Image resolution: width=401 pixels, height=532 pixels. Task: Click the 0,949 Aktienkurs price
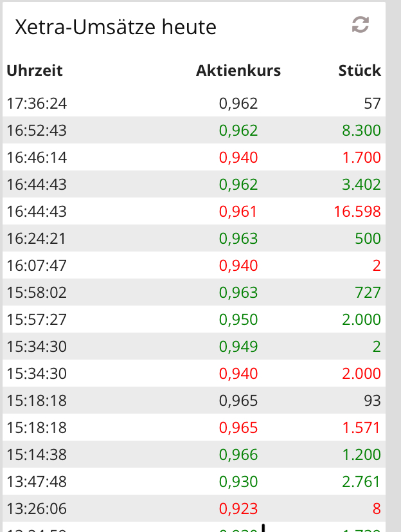(238, 347)
